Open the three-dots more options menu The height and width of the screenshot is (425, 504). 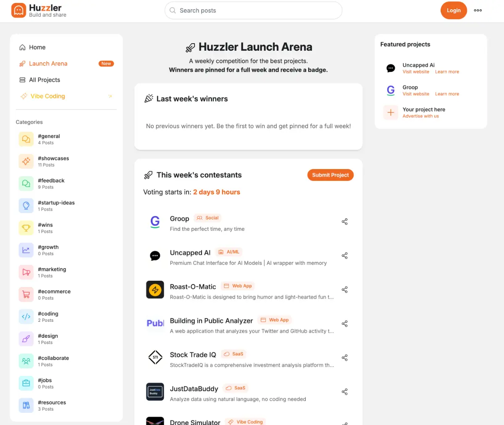(478, 10)
